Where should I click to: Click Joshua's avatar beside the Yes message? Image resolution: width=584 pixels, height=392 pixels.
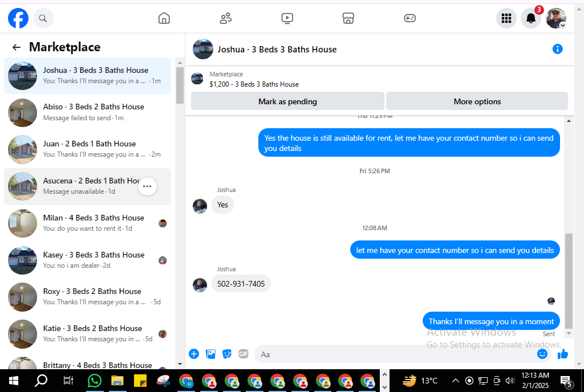(200, 206)
